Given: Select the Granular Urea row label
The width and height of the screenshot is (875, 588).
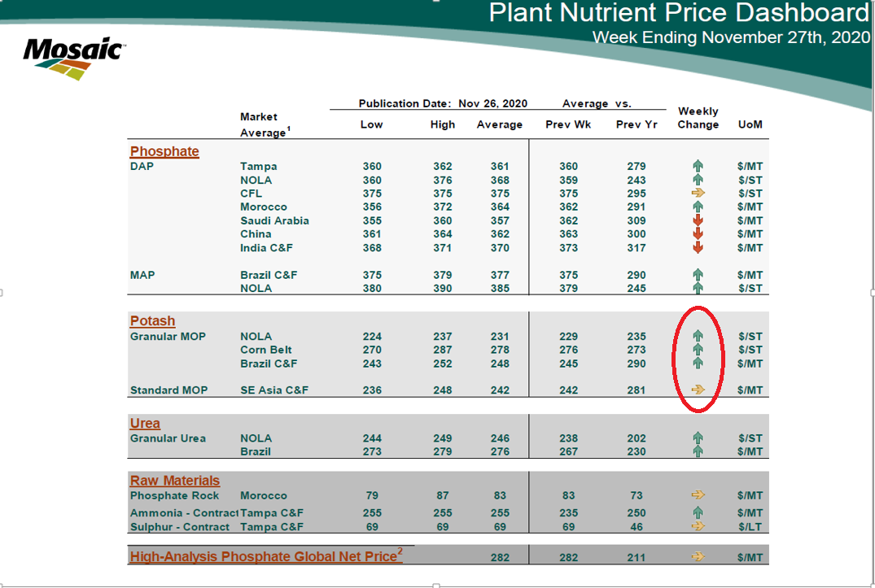Looking at the screenshot, I should tap(168, 438).
